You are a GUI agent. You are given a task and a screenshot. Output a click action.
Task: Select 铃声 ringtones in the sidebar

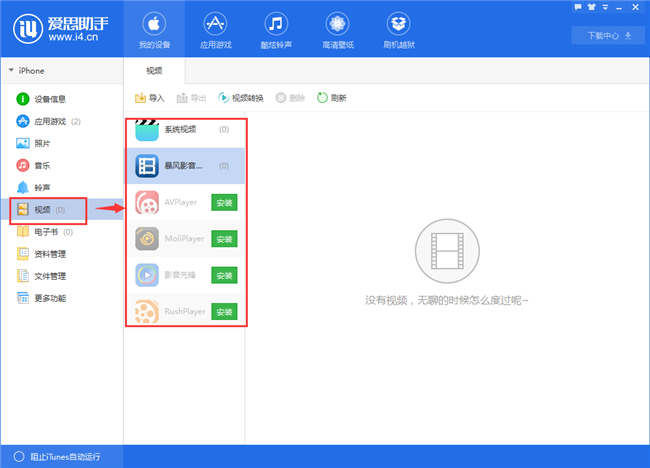[62, 187]
